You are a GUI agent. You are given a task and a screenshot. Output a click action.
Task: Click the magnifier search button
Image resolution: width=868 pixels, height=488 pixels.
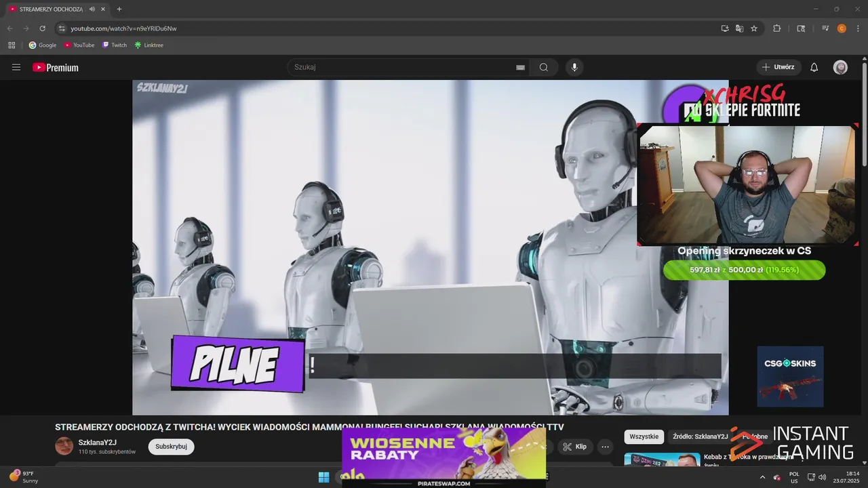(544, 67)
